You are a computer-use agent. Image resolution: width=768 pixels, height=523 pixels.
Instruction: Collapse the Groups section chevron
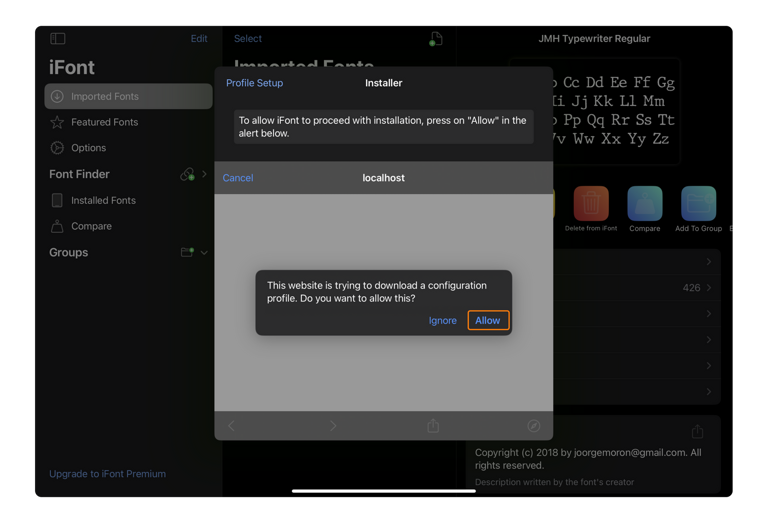[204, 253]
